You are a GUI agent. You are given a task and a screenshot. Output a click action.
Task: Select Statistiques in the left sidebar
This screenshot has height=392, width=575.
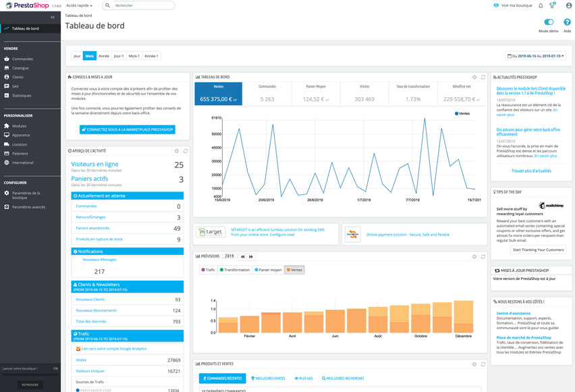tap(24, 95)
